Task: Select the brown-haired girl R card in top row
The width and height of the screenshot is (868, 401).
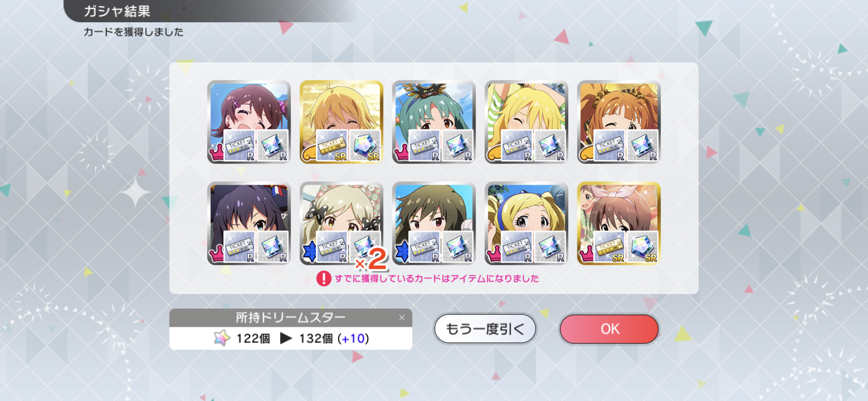Action: click(249, 122)
